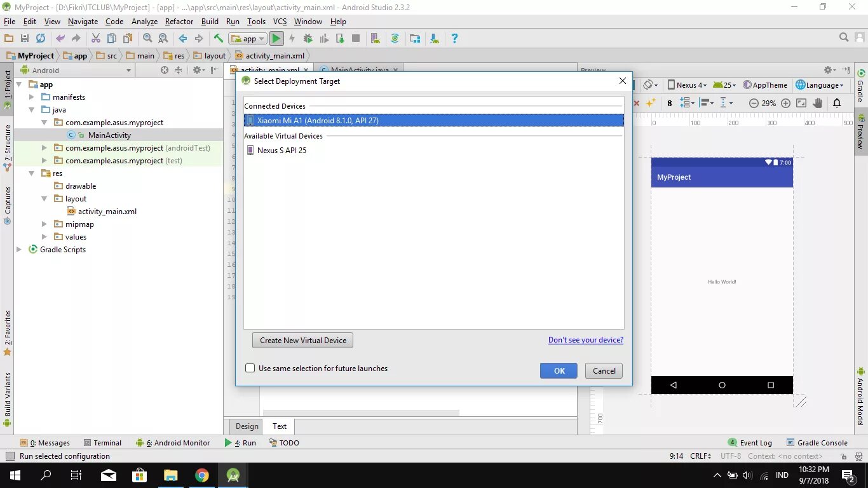Open the Event Log tool window
This screenshot has height=488, width=868.
point(750,443)
